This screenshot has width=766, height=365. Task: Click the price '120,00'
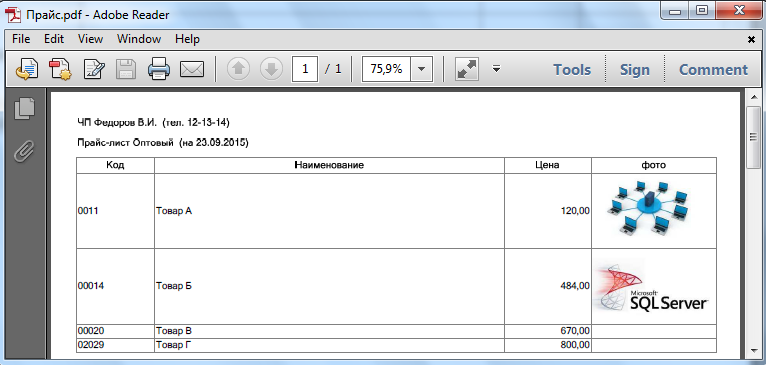click(575, 211)
